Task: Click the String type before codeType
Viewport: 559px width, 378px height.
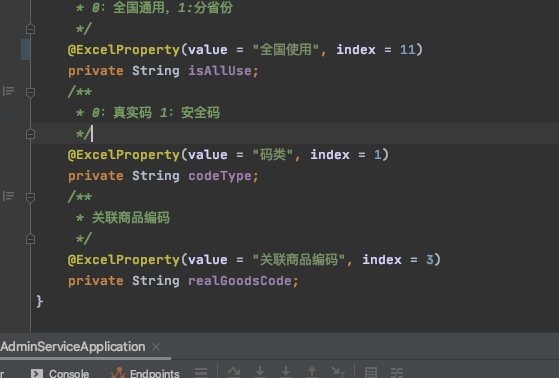Action: point(155,176)
